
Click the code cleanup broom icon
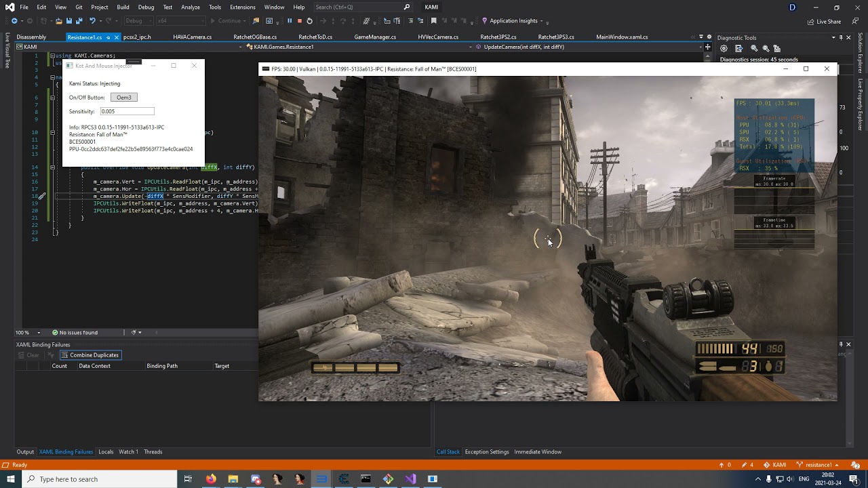tap(134, 333)
